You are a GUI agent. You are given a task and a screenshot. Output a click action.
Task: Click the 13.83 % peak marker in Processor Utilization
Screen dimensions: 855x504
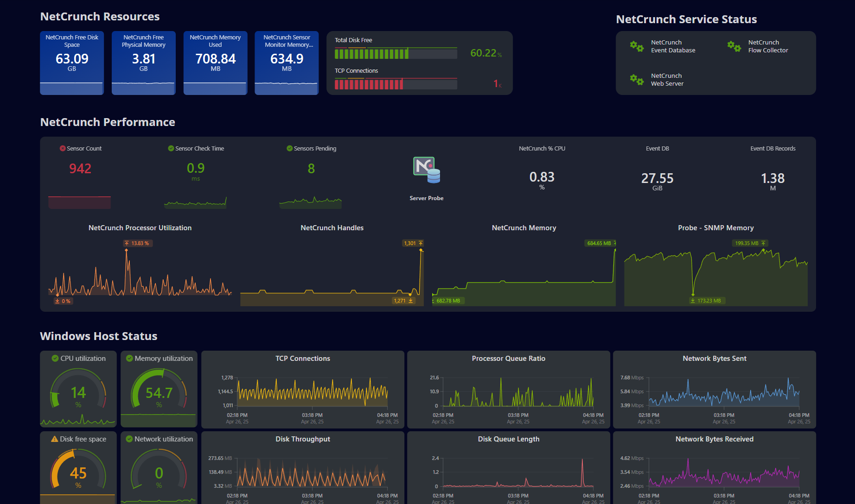tap(138, 243)
